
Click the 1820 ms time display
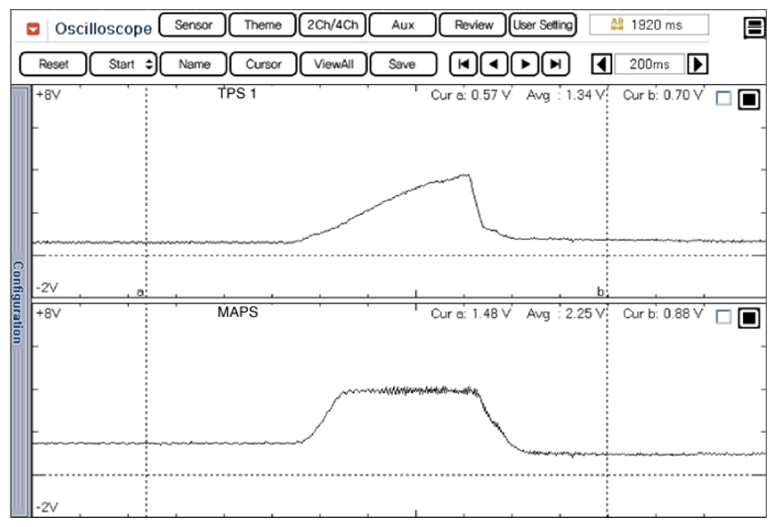649,25
